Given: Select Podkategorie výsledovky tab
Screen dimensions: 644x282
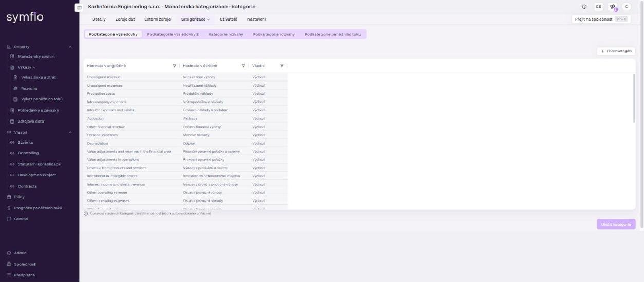Looking at the screenshot, I should 113,34.
